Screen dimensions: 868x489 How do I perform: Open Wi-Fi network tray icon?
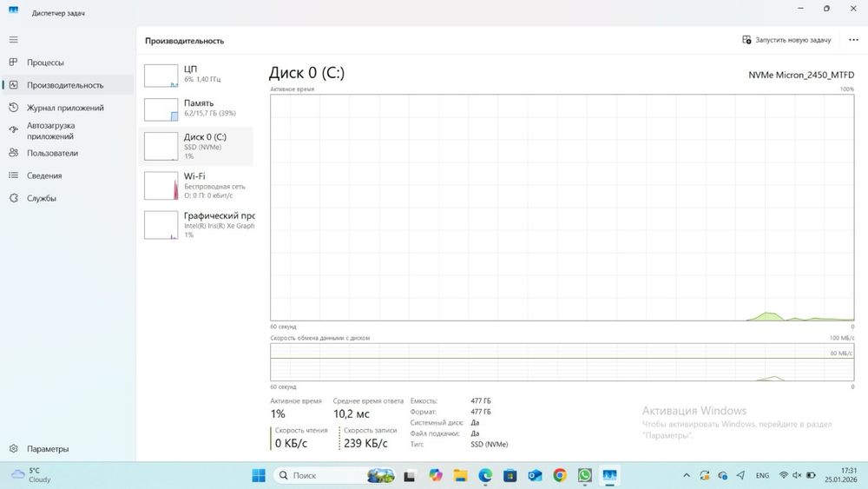[x=783, y=475]
